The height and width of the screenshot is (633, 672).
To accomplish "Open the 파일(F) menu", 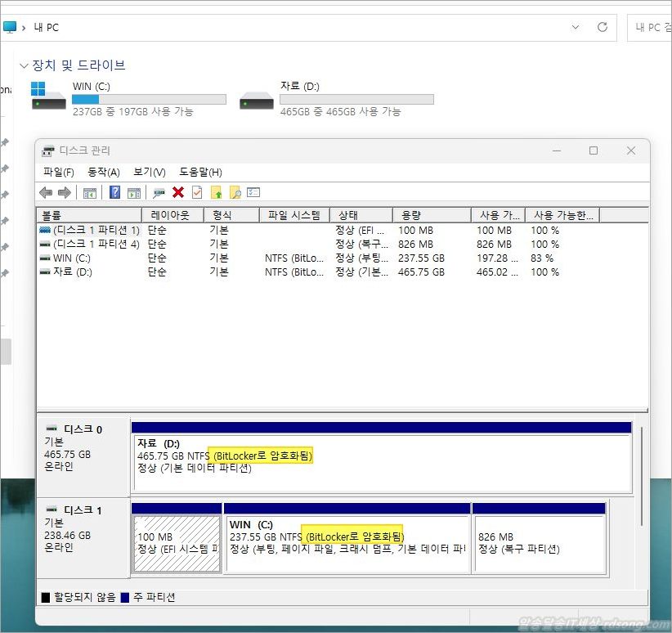I will (x=59, y=172).
